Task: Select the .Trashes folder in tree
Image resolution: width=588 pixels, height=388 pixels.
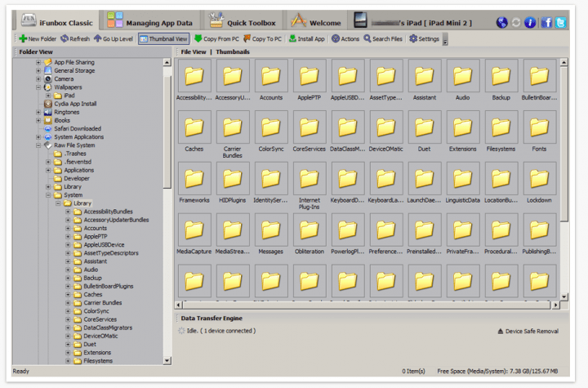Action: point(75,154)
